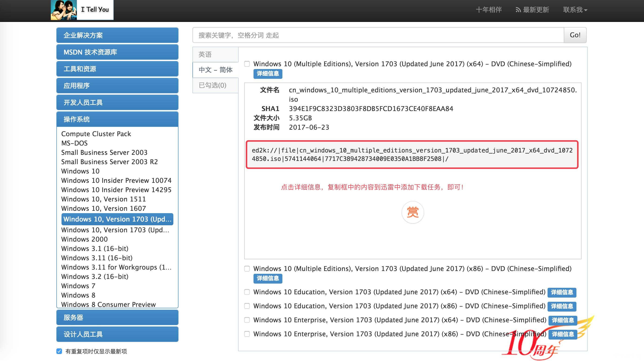Collapse the 操作系统 category panel
The height and width of the screenshot is (361, 644).
[x=117, y=119]
